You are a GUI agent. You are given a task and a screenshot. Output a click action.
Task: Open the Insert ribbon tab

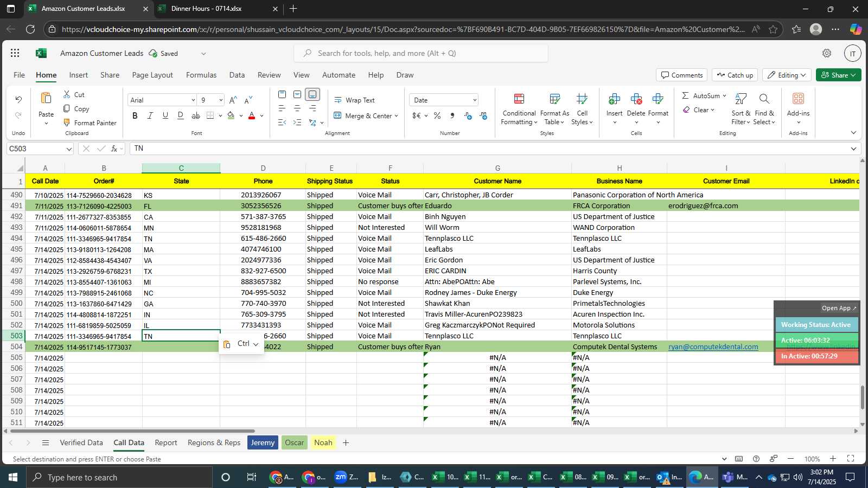[78, 75]
